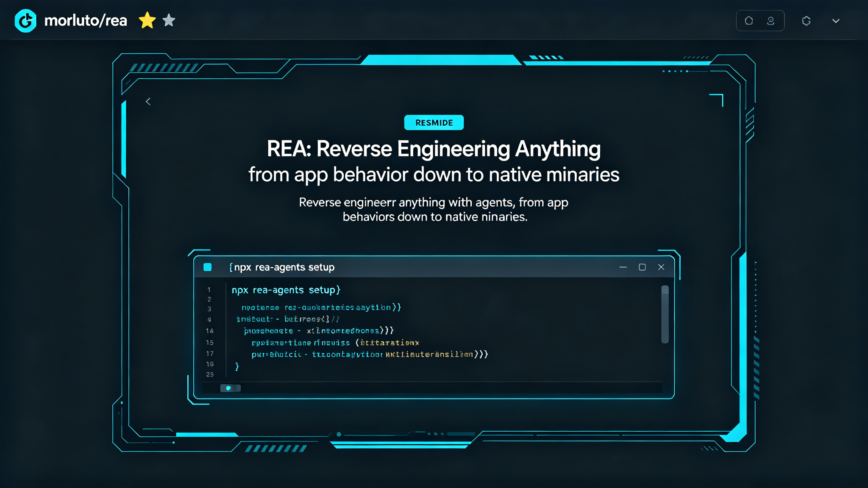Click the RESMIDE badge
Screen dimensions: 868x488
[x=434, y=122]
